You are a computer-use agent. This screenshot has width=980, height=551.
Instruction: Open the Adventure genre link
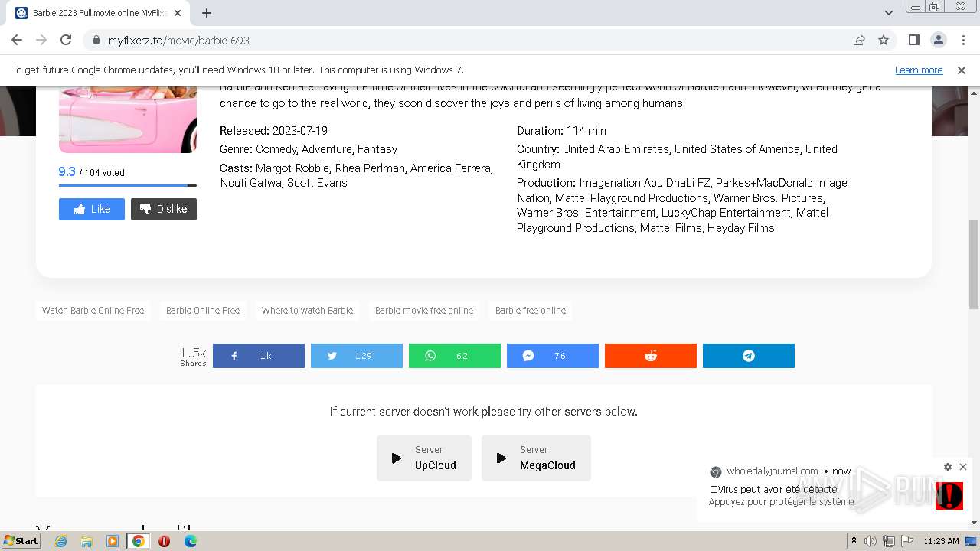[x=328, y=149]
